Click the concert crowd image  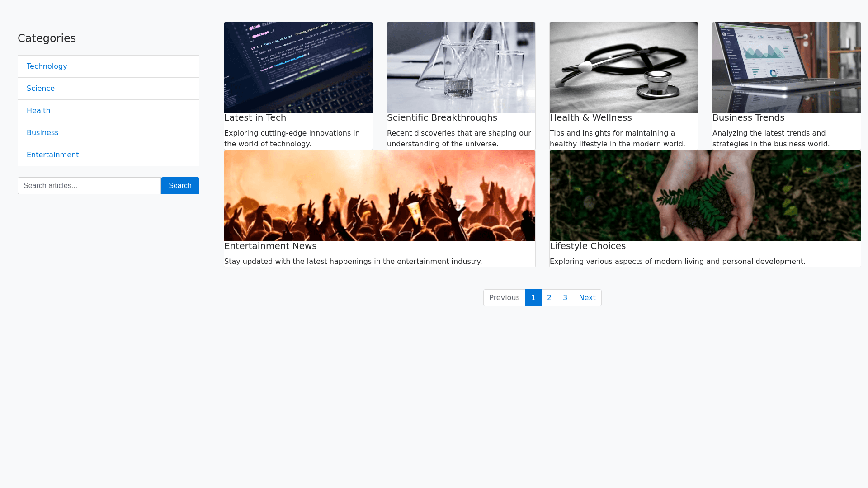point(380,196)
